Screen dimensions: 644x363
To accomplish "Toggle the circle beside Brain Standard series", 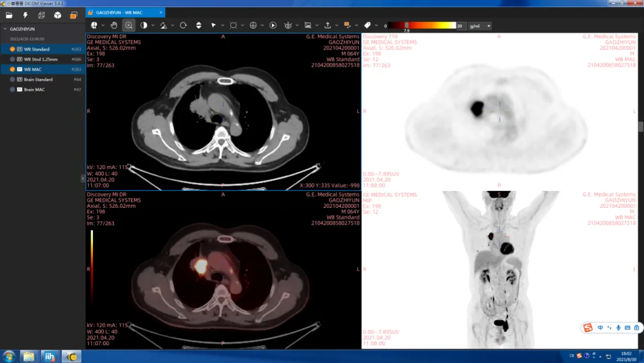I will [13, 79].
